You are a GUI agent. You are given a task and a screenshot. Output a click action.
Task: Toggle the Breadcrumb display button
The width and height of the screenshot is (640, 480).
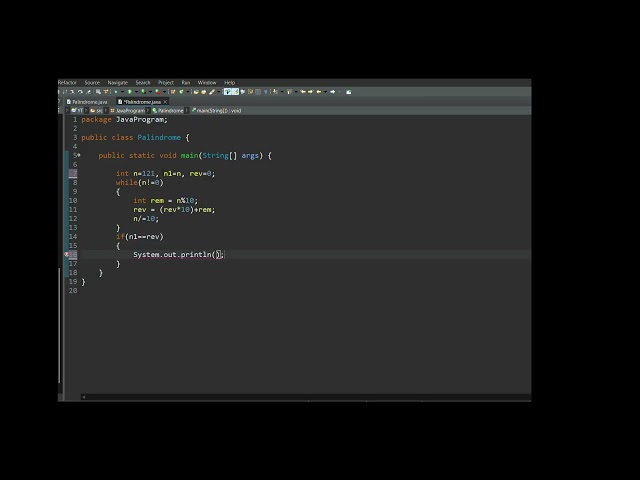(227, 92)
